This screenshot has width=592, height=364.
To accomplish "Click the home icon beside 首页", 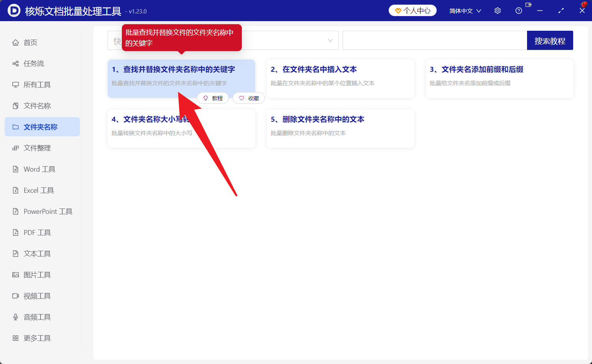I will coord(15,42).
